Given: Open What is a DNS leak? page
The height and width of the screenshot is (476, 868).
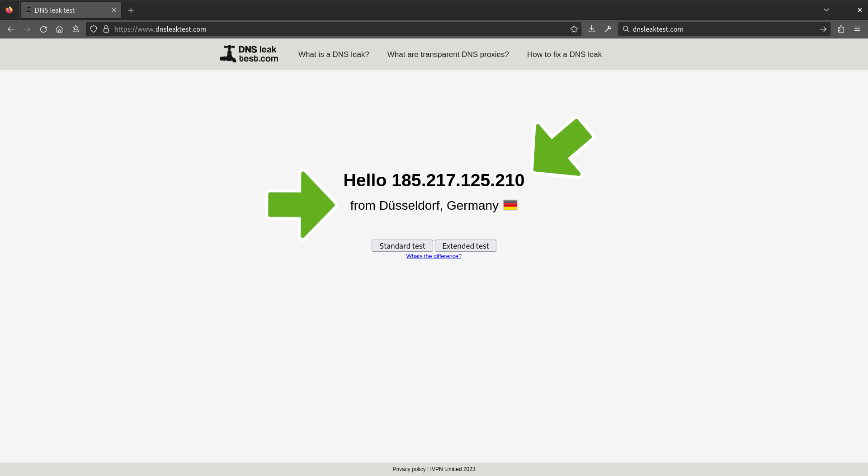Looking at the screenshot, I should (334, 54).
